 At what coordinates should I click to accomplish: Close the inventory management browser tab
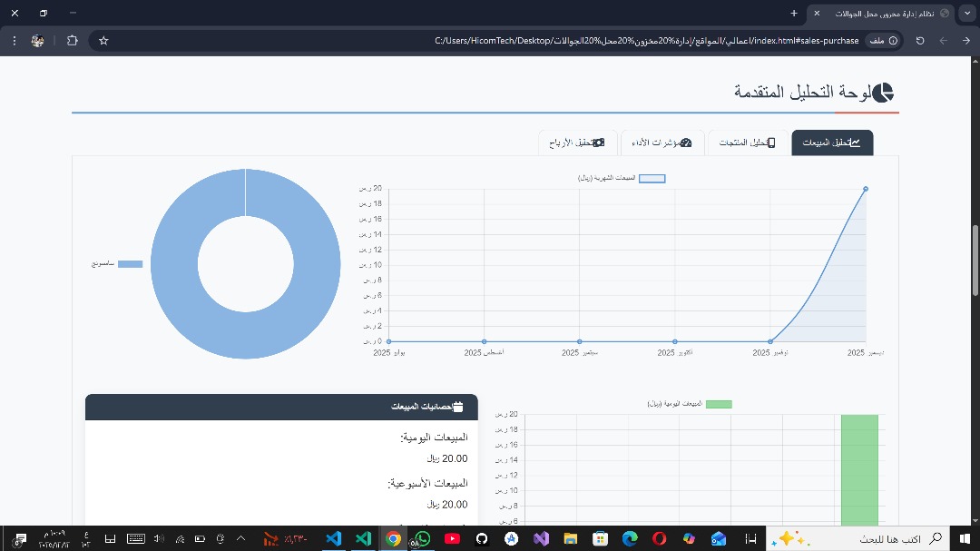tap(817, 13)
